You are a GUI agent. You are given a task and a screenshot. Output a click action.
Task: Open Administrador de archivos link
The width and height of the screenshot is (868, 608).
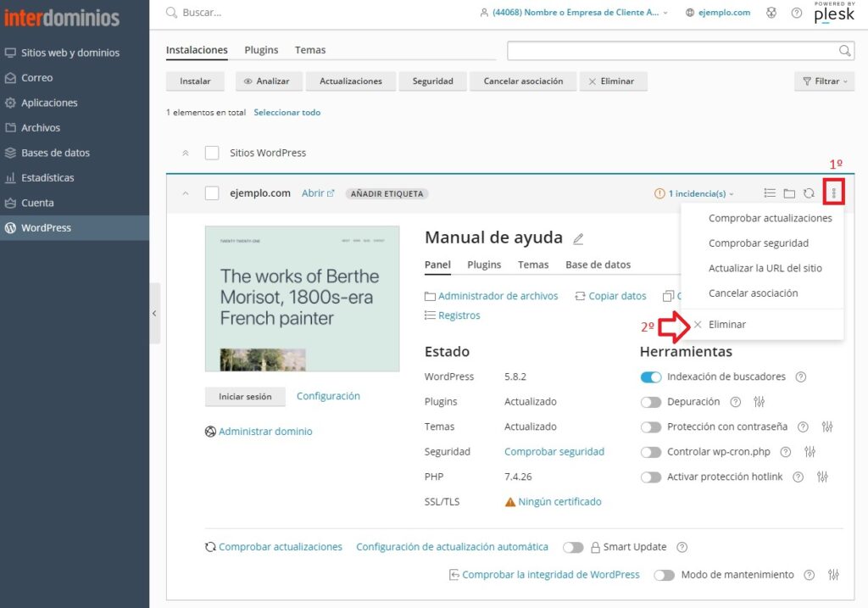click(x=492, y=296)
